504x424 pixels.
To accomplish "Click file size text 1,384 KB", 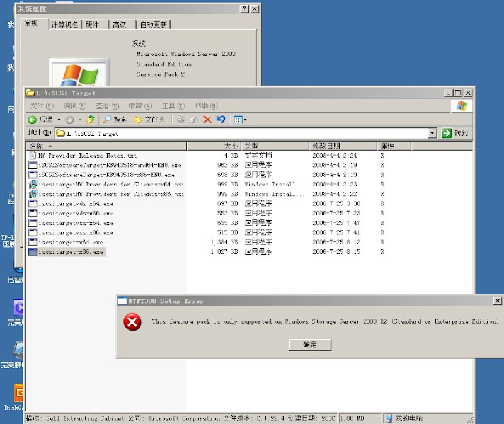I will tap(224, 243).
